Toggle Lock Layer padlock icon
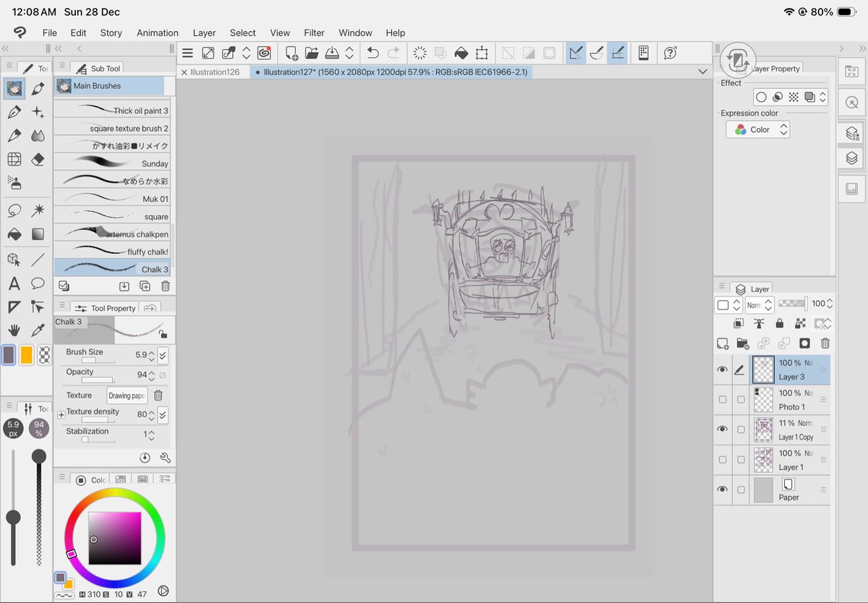This screenshot has height=603, width=868. tap(780, 324)
